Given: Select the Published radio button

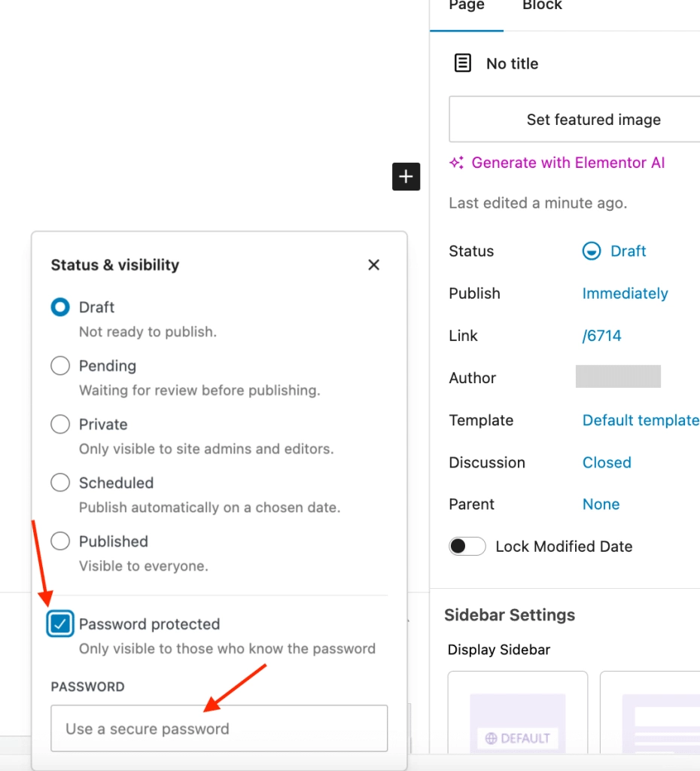Looking at the screenshot, I should tap(60, 541).
